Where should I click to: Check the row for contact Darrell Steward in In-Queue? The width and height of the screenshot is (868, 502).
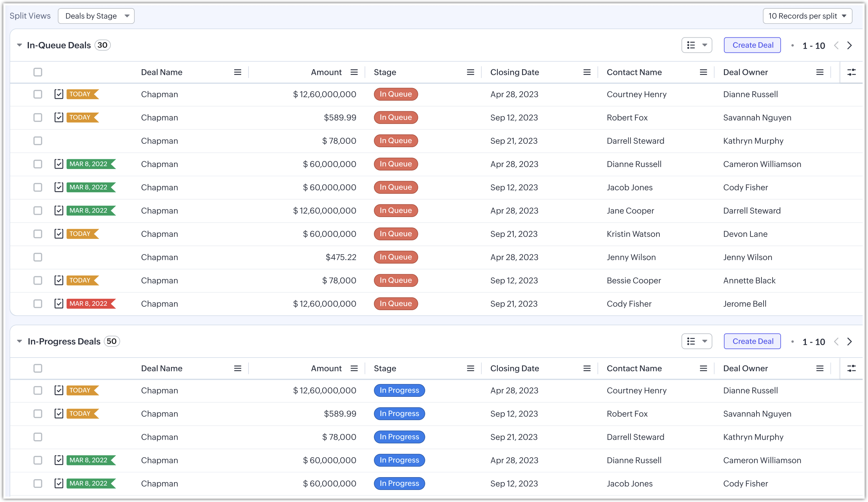[x=38, y=140]
